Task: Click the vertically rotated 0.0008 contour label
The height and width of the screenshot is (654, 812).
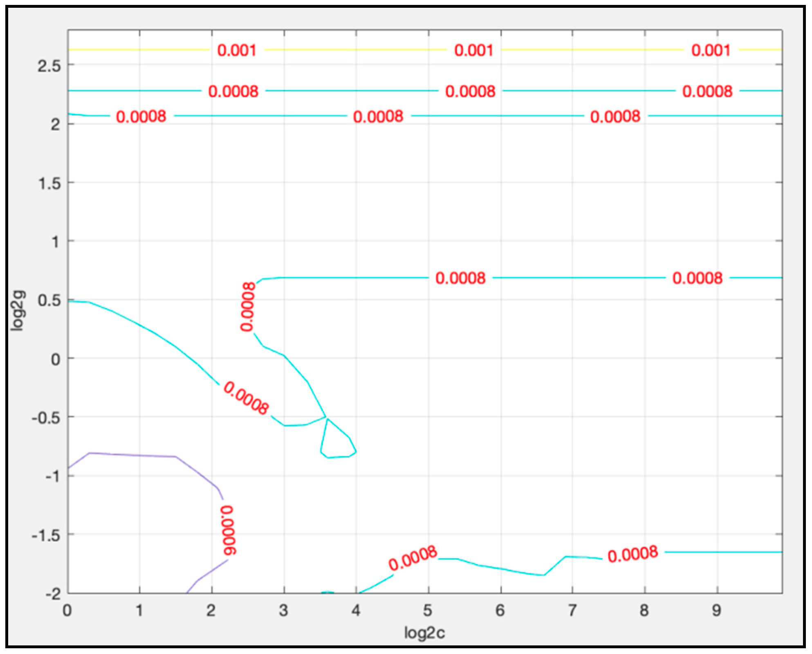Action: coord(248,307)
